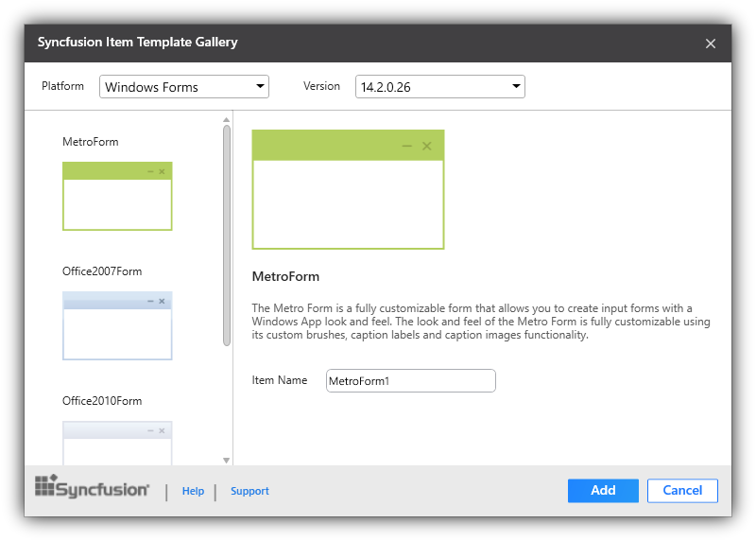
Task: Open the Help link
Action: click(x=193, y=491)
